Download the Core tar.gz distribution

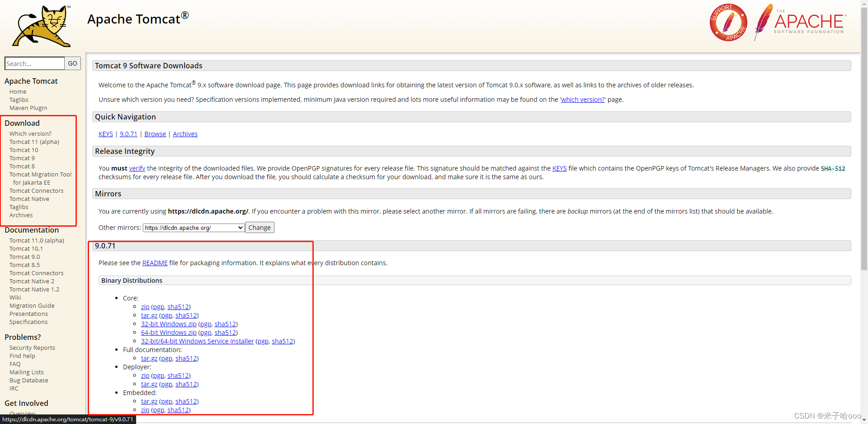(x=149, y=315)
